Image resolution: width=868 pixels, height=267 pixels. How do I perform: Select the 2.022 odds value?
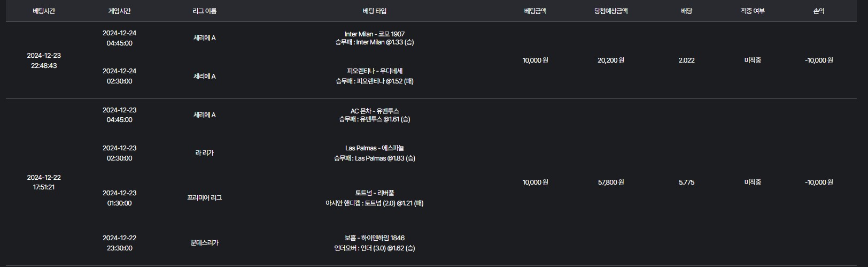686,60
